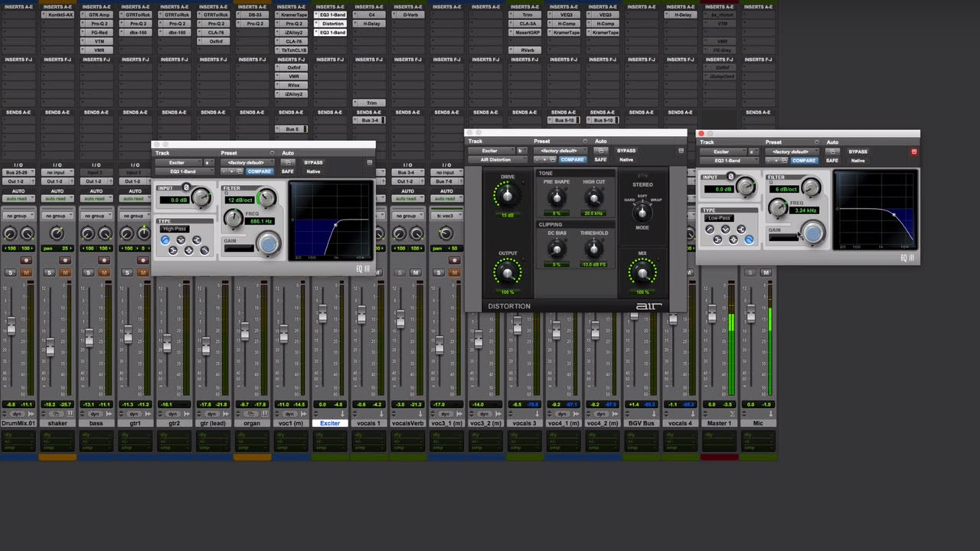
Task: Click automation enable icon in right EQ3 window
Action: (833, 152)
